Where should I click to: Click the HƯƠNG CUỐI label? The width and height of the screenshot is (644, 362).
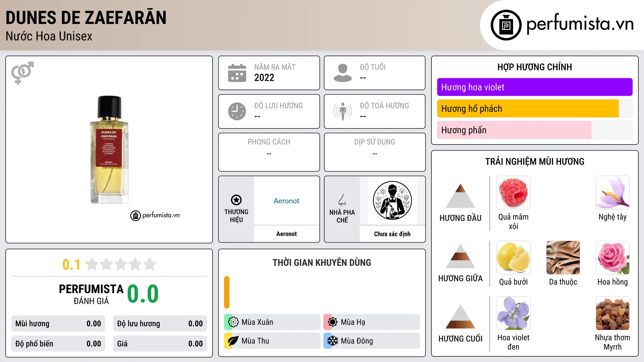coord(460,339)
